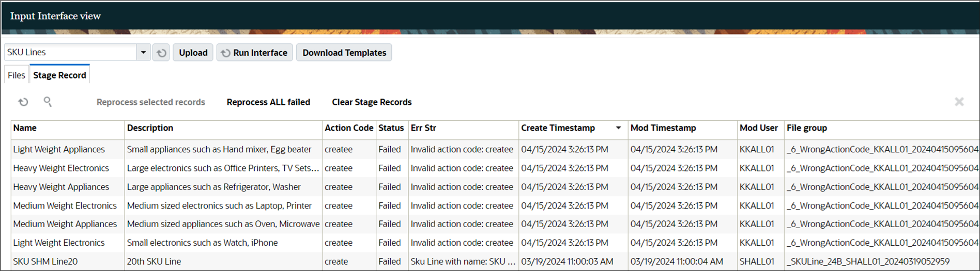980x271 pixels.
Task: Click the Upload button
Action: 193,53
